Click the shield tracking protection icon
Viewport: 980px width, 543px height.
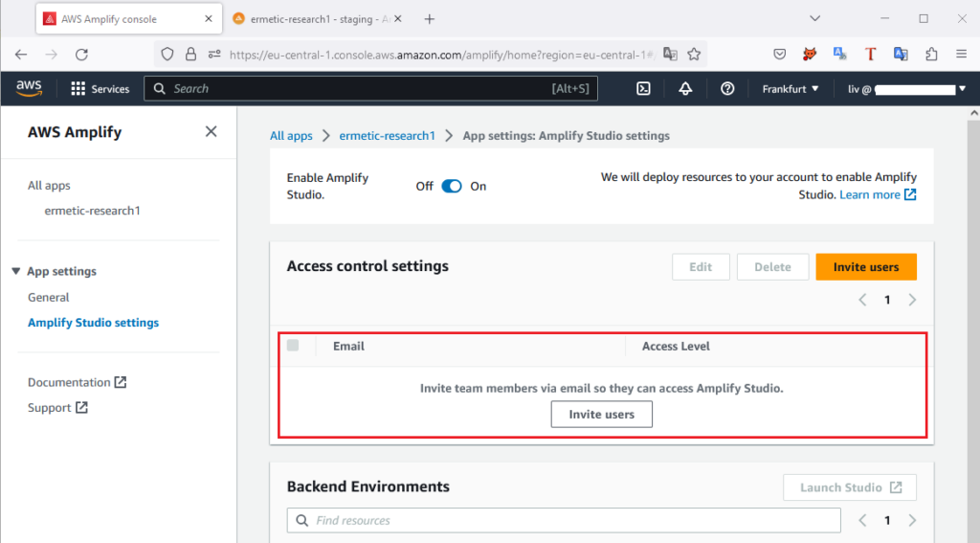pos(167,55)
